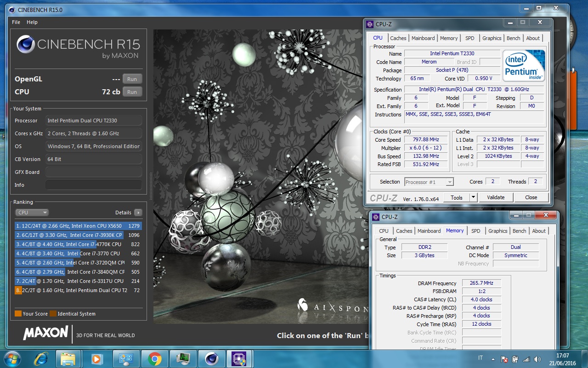The image size is (588, 368).
Task: Select the Core i7-3720QM ranking row
Action: 78,263
